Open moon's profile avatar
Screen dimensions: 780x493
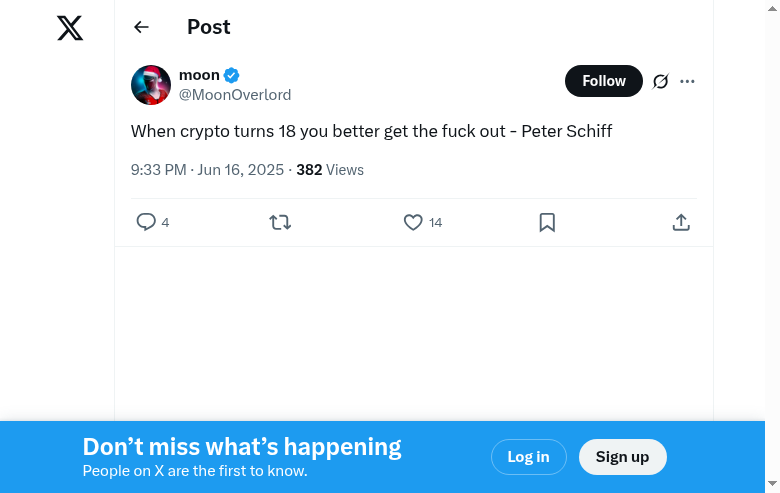point(151,85)
